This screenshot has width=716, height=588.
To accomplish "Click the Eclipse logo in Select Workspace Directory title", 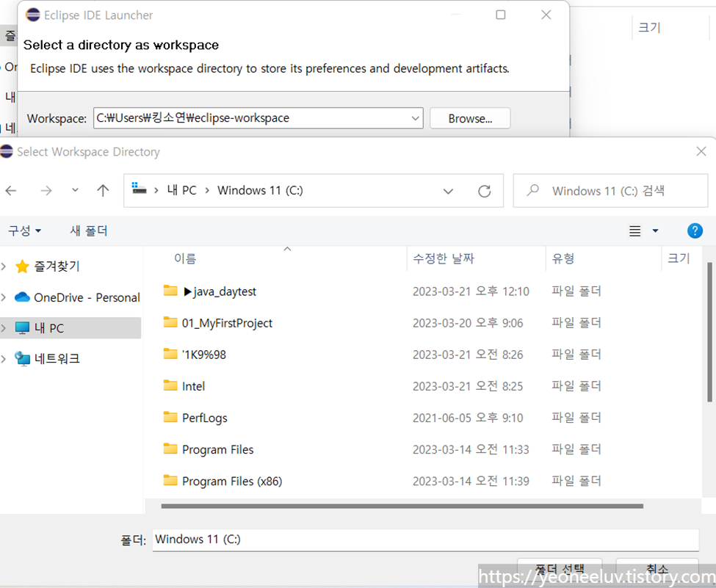I will point(6,151).
